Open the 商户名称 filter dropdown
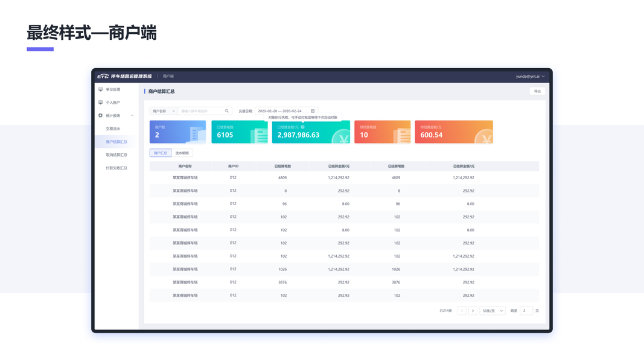The height and width of the screenshot is (362, 644). [x=164, y=111]
